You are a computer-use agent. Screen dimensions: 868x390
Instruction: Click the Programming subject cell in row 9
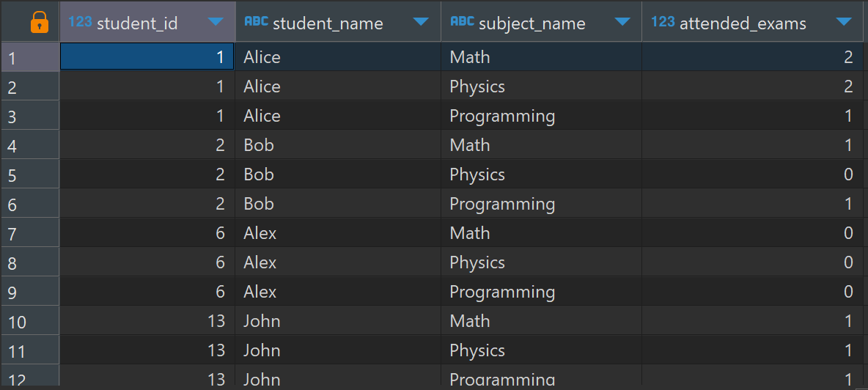pos(541,292)
